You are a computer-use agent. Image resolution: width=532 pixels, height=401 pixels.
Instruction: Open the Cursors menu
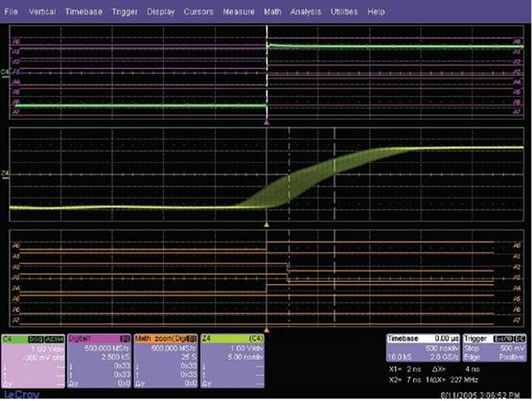(198, 12)
